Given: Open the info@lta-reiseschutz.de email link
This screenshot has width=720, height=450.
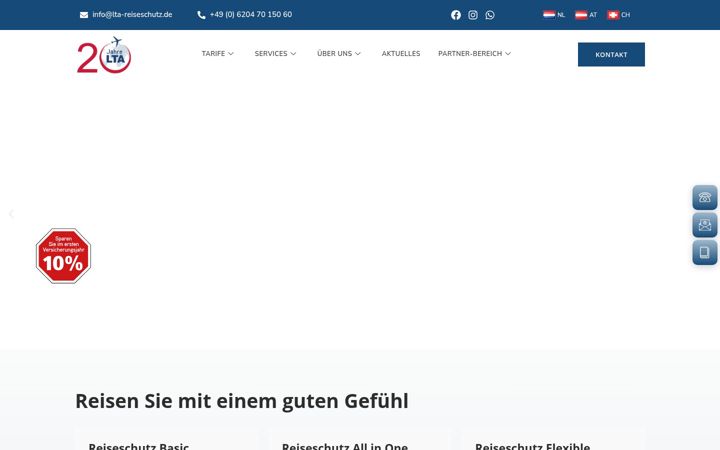Looking at the screenshot, I should coord(132,15).
